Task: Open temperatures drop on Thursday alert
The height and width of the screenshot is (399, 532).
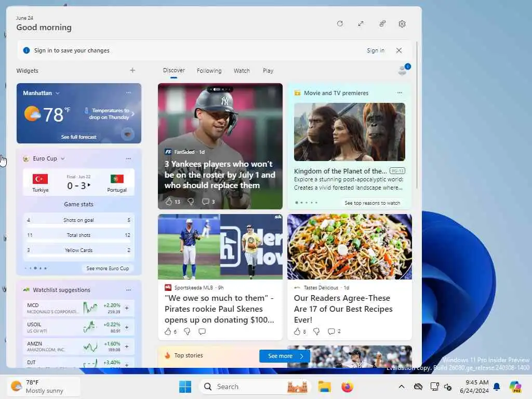Action: [109, 114]
